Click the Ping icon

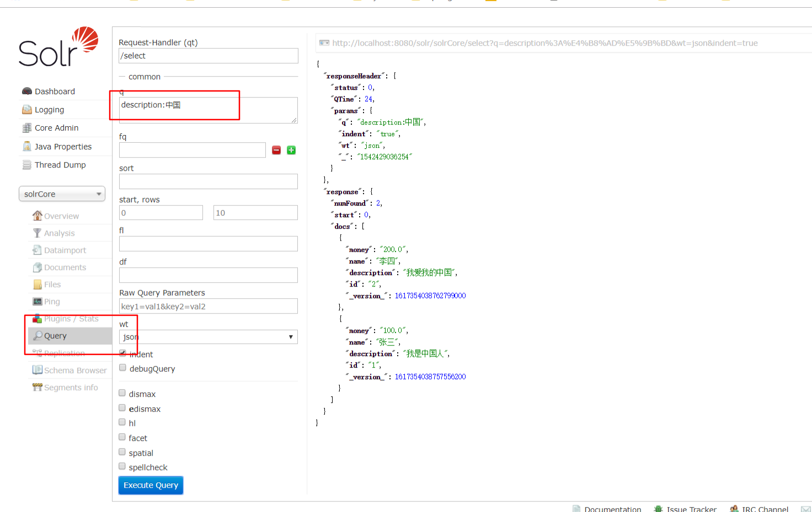point(37,301)
